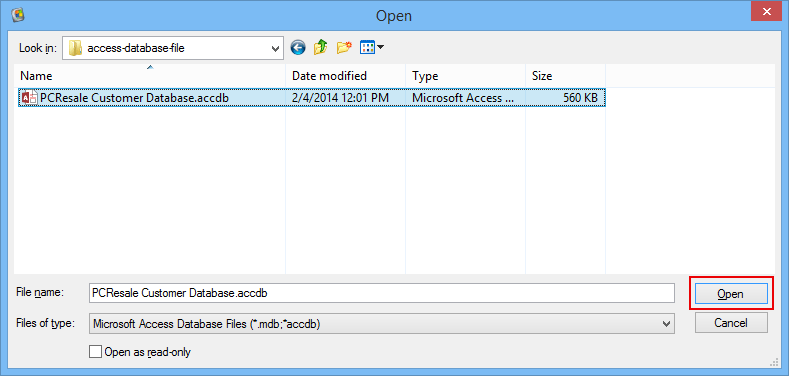Create a new folder
Screen dimensions: 789x376
(344, 47)
